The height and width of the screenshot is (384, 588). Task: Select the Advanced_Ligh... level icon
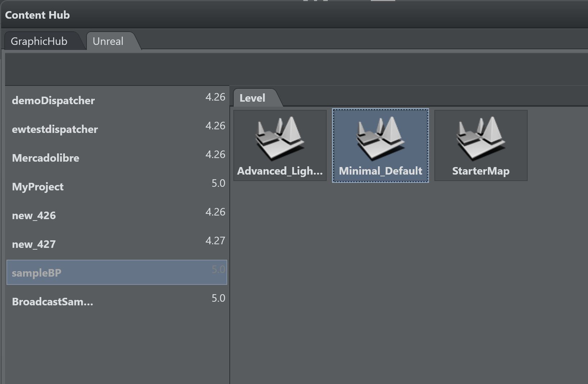pyautogui.click(x=280, y=138)
